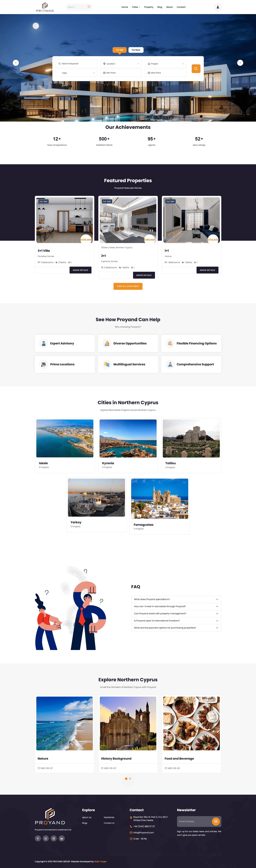Viewport: 256px width, 868px height.
Task: Click the Expert Advisory icon
Action: point(43,343)
